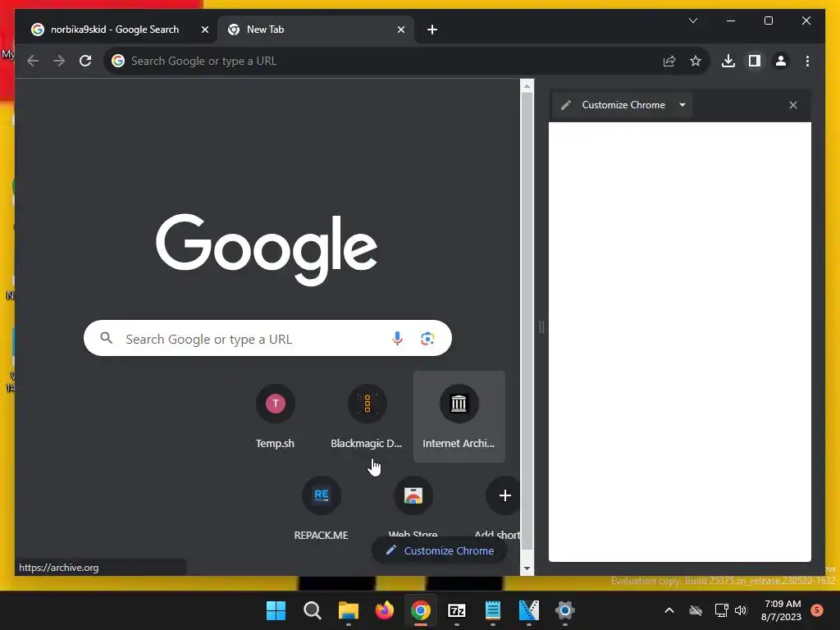
Task: Open Settings gear in taskbar
Action: click(564, 610)
